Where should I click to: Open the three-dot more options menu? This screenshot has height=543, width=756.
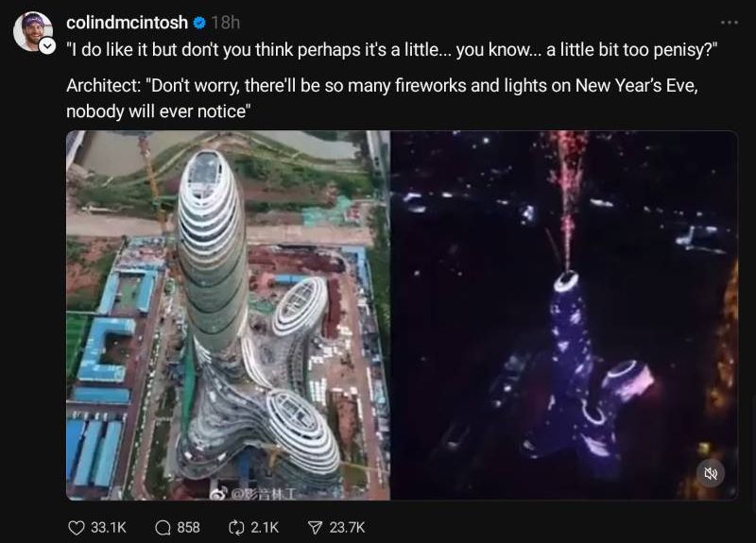pyautogui.click(x=729, y=23)
